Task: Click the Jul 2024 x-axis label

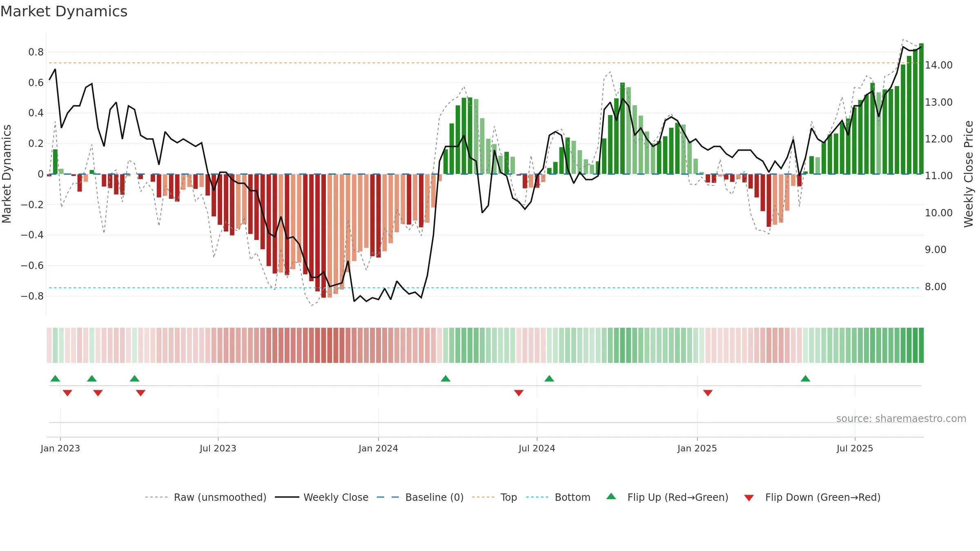Action: pyautogui.click(x=537, y=448)
